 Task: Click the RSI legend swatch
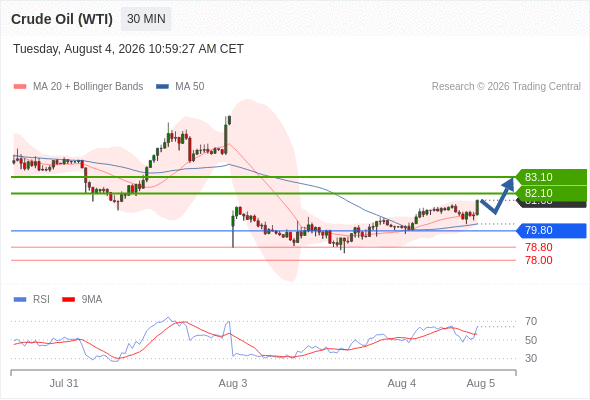click(x=20, y=300)
